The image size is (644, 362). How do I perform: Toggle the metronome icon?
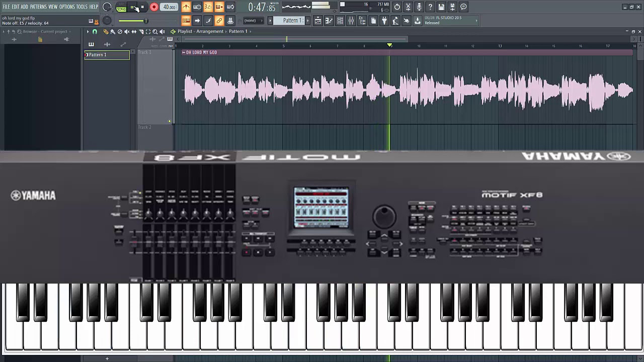(x=186, y=7)
